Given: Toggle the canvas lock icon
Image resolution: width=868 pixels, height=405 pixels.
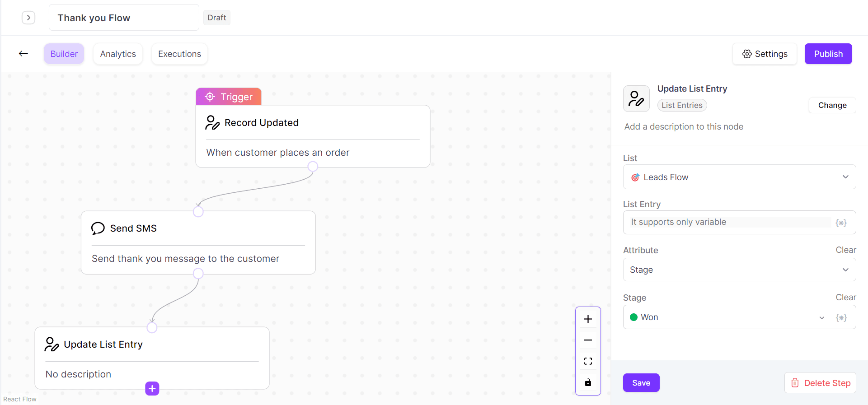Looking at the screenshot, I should point(588,382).
